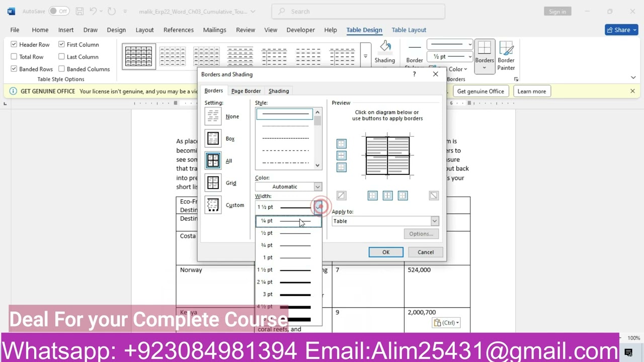This screenshot has height=362, width=644.
Task: Choose 2 ¼ pt width option
Action: [x=288, y=282]
